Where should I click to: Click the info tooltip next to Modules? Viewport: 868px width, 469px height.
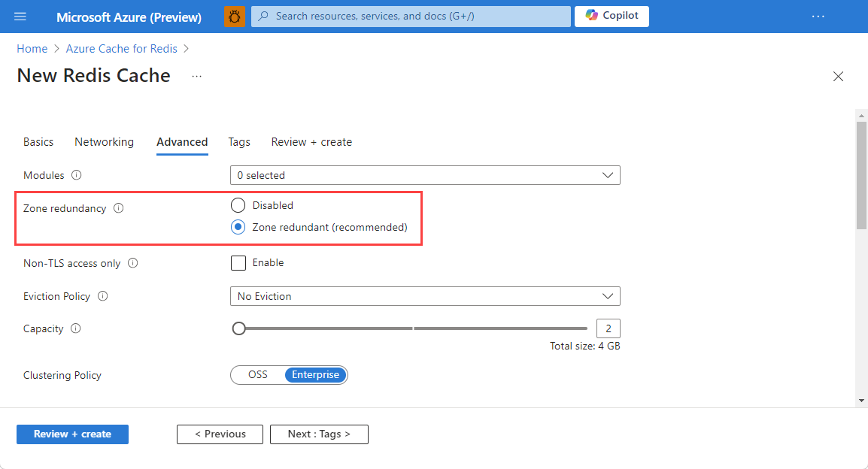tap(76, 174)
